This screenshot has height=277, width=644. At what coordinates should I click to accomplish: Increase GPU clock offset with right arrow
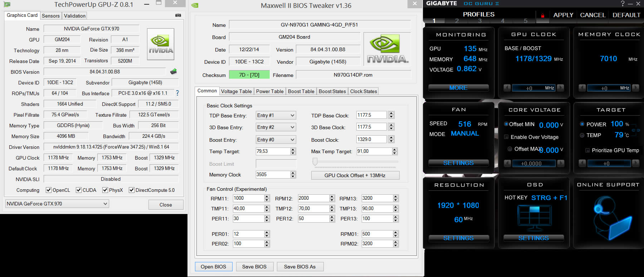(561, 88)
